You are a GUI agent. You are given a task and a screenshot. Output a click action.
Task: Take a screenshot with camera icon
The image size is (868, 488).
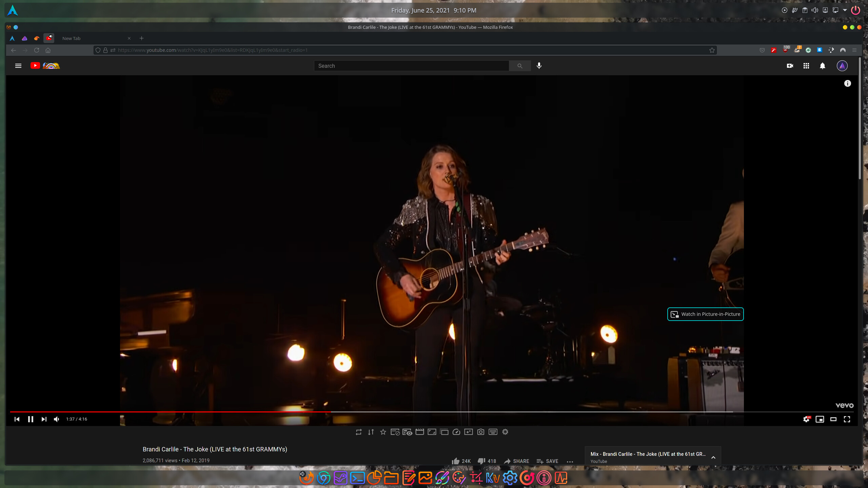(481, 432)
